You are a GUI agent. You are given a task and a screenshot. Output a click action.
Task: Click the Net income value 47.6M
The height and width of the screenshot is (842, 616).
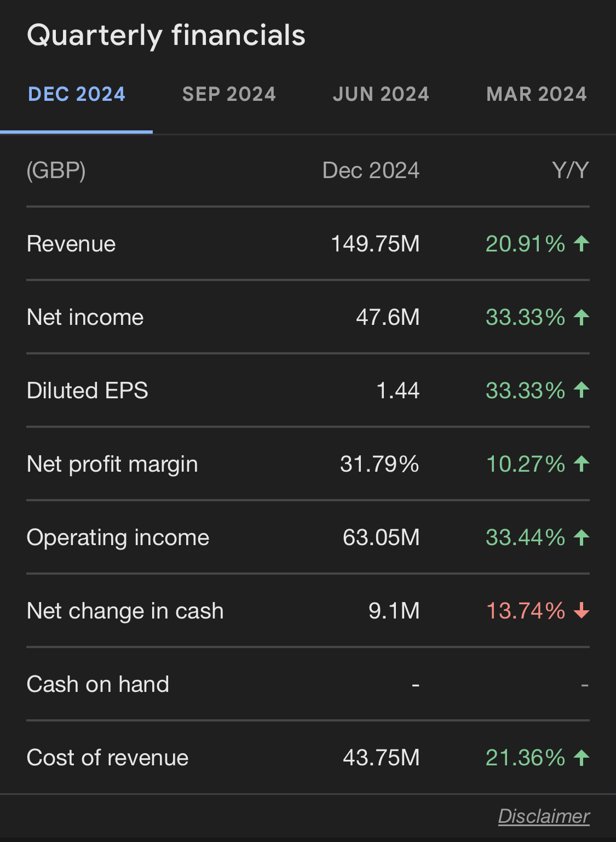pos(387,318)
